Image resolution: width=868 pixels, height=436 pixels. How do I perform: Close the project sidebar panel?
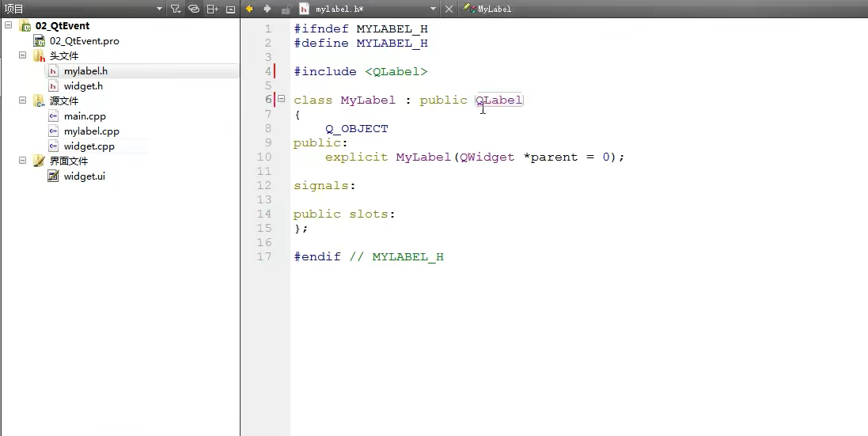231,9
